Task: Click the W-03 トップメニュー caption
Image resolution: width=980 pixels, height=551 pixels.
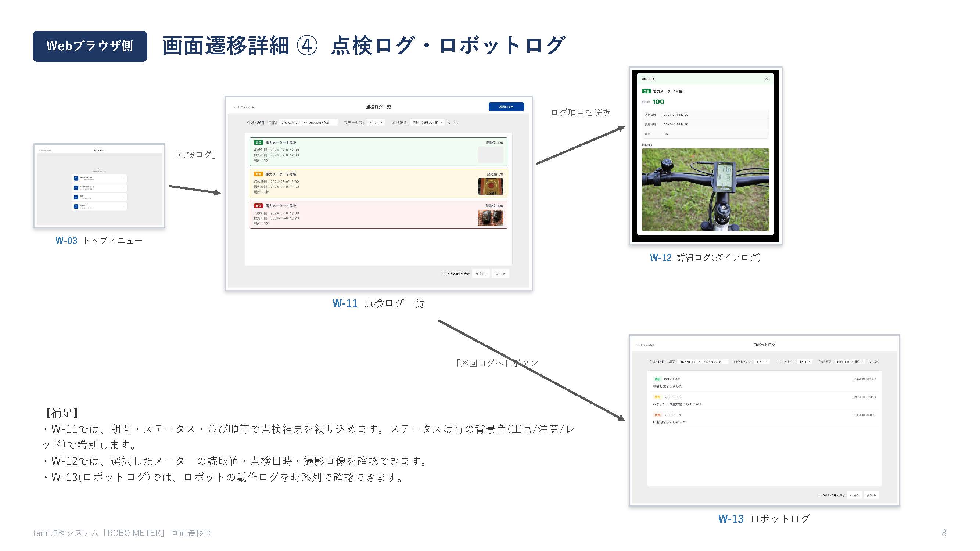Action: [x=99, y=241]
